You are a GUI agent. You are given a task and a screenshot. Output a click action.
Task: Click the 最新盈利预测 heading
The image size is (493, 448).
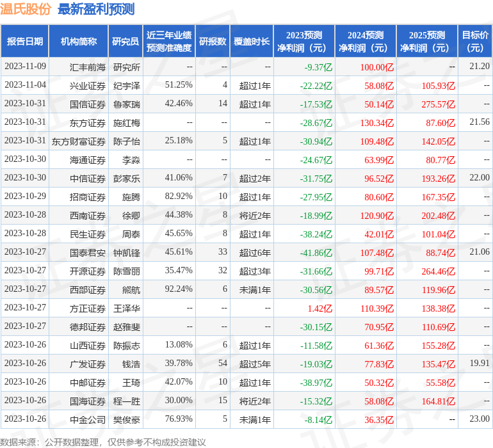coord(96,9)
